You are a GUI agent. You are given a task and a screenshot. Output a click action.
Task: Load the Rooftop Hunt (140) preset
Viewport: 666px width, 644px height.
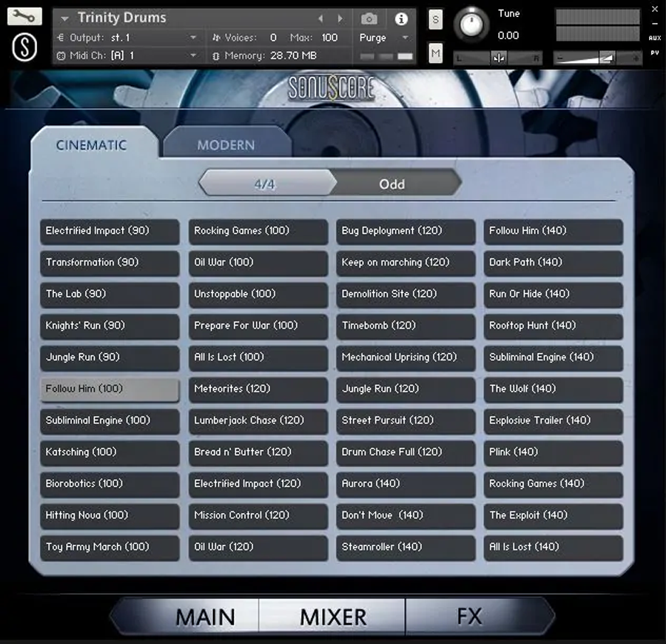coord(554,326)
